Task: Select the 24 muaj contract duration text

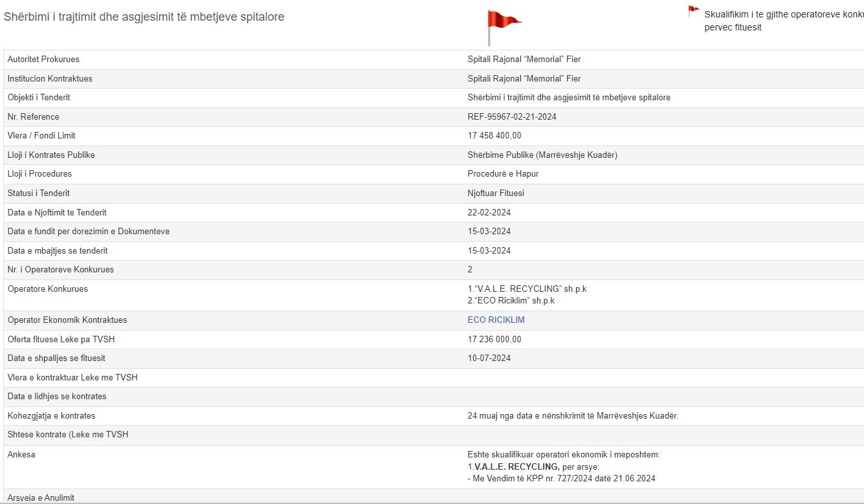Action: click(572, 416)
